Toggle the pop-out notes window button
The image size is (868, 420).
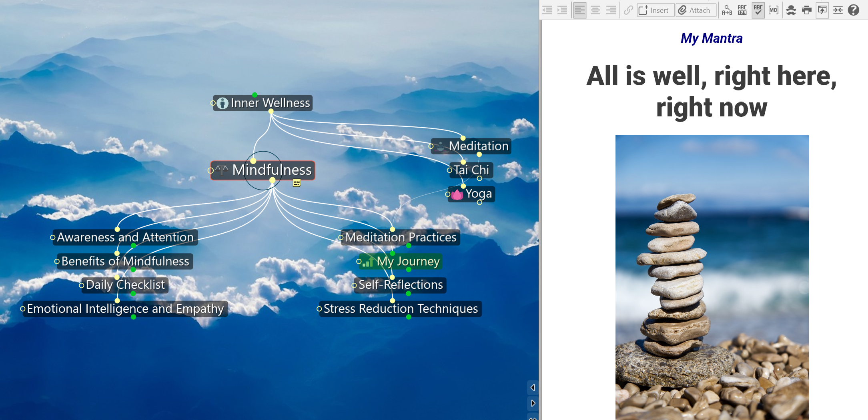tap(822, 10)
